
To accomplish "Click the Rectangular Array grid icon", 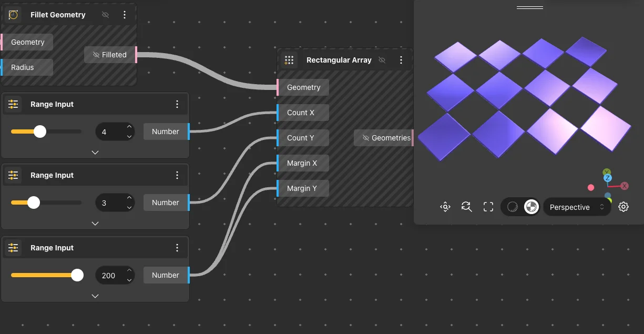I will [289, 59].
